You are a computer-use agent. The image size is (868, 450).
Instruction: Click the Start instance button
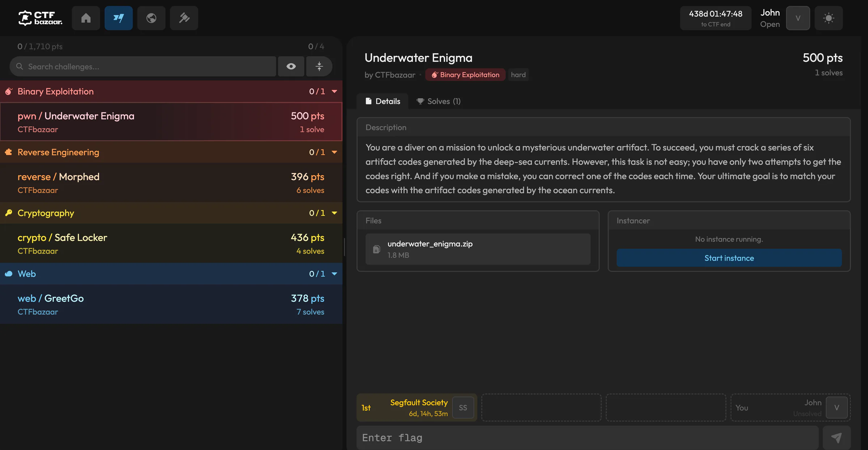[x=729, y=258]
